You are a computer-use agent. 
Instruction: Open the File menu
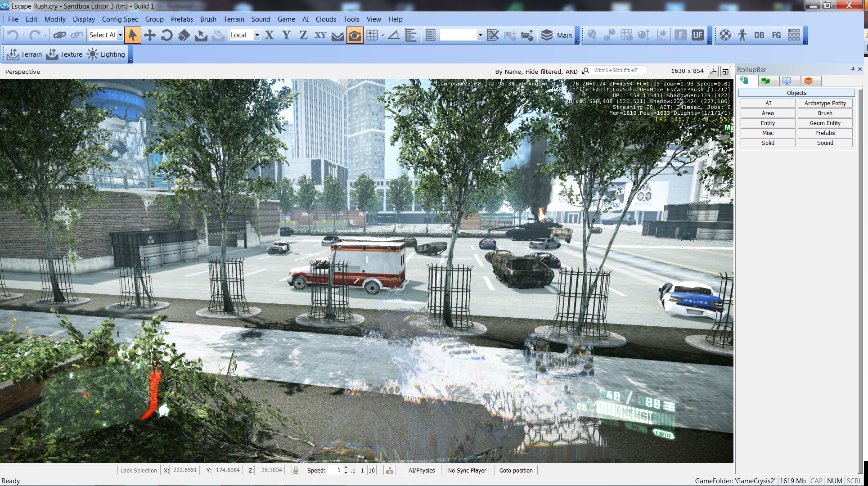[13, 19]
